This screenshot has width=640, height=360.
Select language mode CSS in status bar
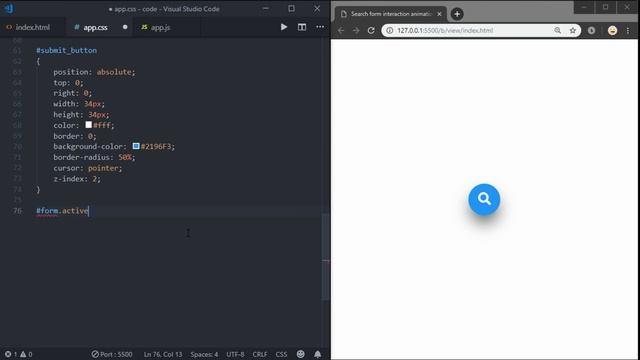[281, 354]
